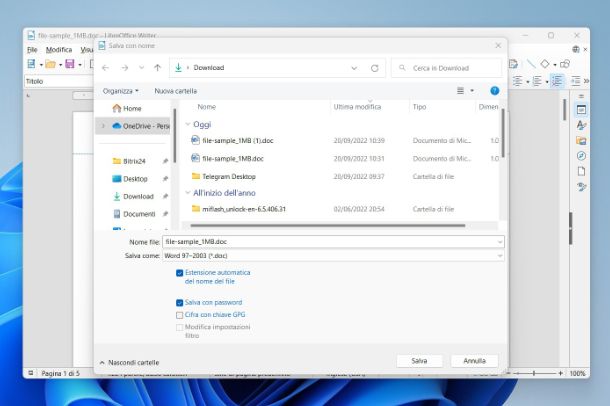610x406 pixels.
Task: Close the Salva con nome dialog
Action: (498, 46)
